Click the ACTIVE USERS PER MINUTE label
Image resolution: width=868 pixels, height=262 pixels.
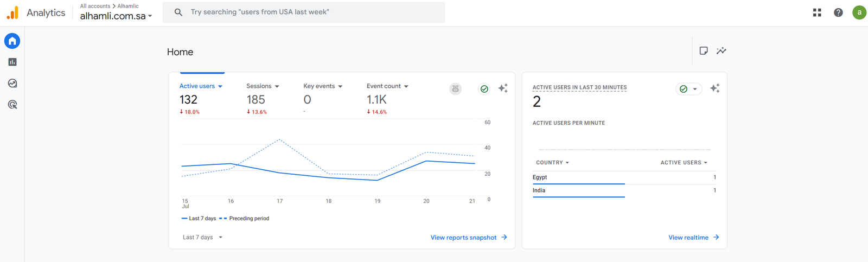point(569,123)
